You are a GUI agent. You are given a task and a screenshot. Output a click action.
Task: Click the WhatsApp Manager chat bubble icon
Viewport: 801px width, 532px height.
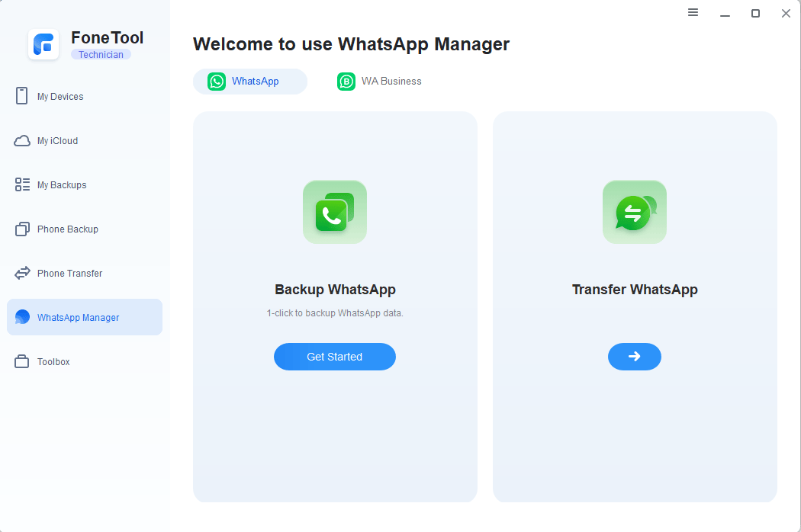click(x=22, y=317)
